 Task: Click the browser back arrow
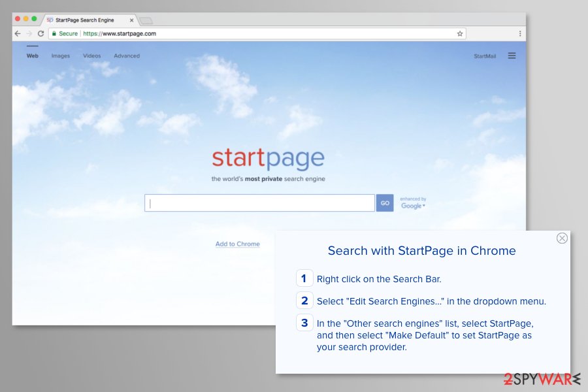[18, 33]
